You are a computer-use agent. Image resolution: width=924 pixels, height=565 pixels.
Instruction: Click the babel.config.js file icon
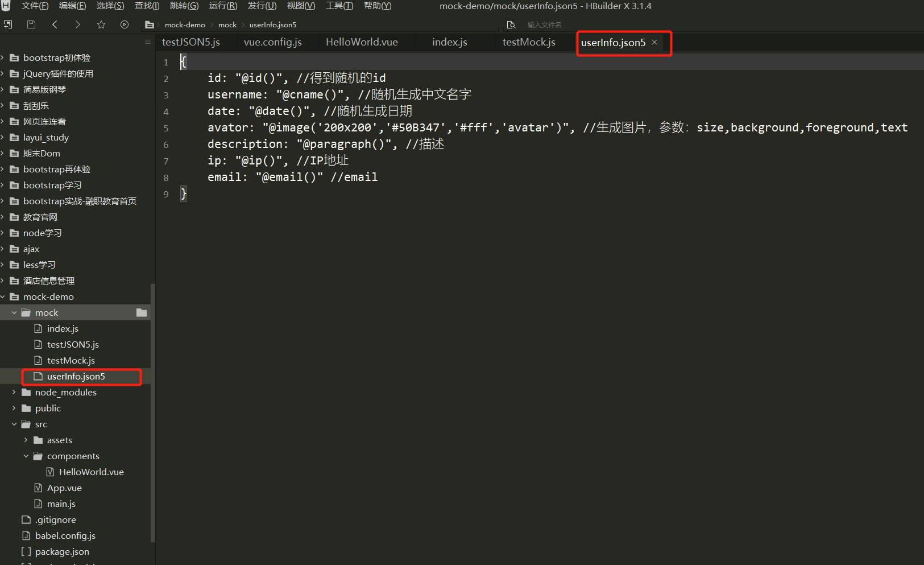26,535
